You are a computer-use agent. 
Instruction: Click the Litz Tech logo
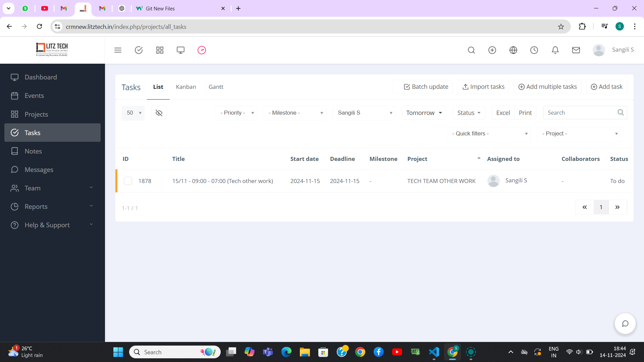[x=52, y=50]
